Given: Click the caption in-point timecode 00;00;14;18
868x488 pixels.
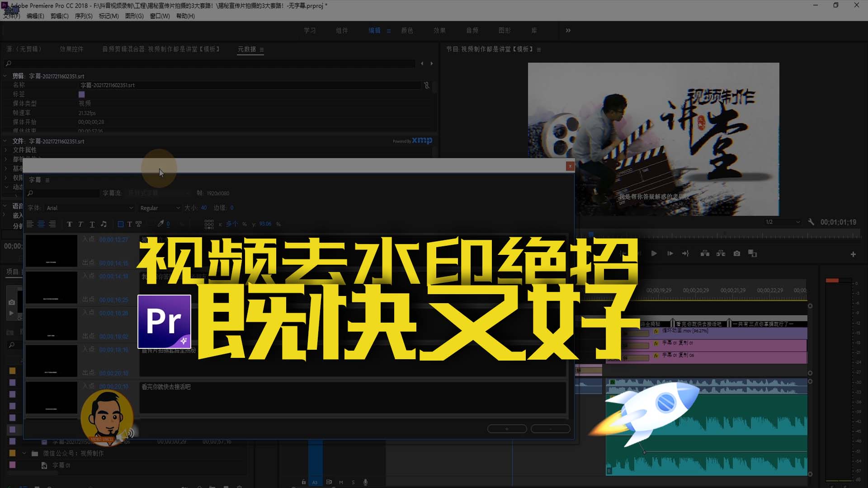Looking at the screenshot, I should [x=113, y=276].
